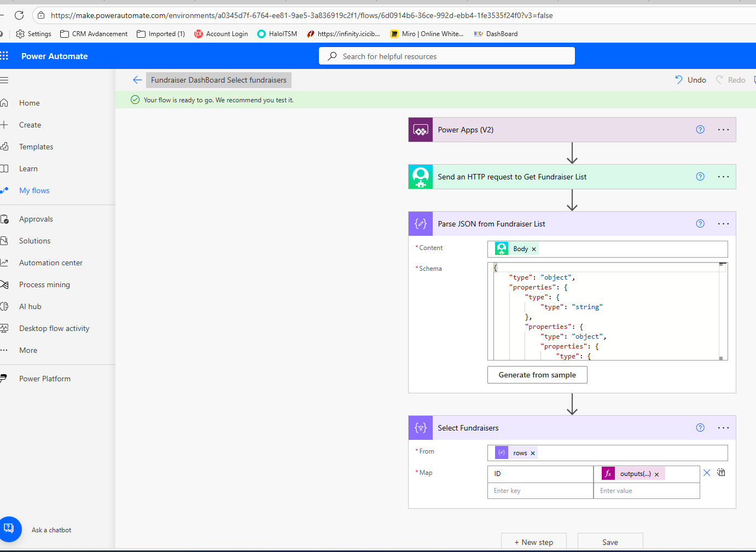Click the Parse JSON action icon

pyautogui.click(x=421, y=224)
